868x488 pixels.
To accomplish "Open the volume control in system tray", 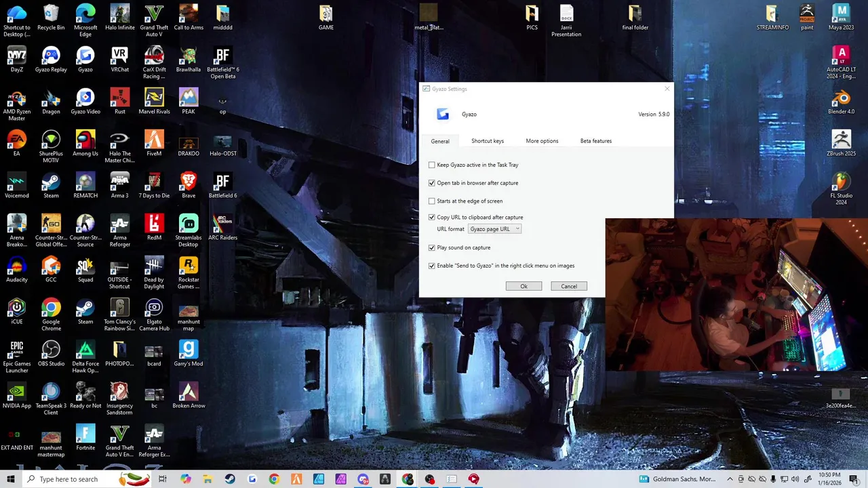I will click(x=795, y=479).
